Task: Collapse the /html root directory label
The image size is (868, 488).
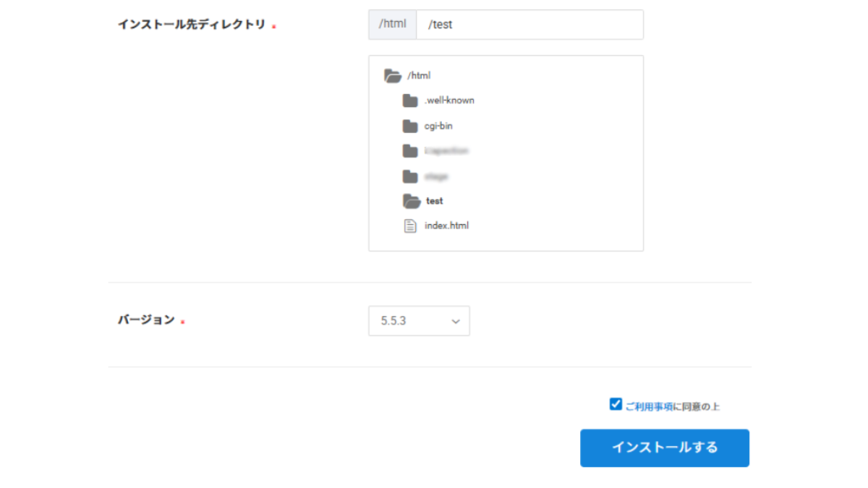Action: click(419, 75)
